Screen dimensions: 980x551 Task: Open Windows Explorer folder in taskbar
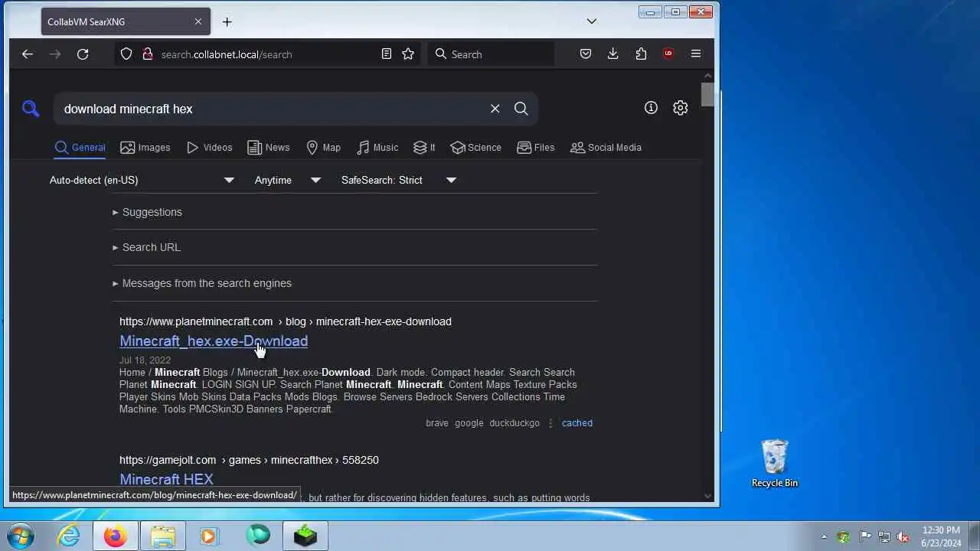click(x=163, y=536)
